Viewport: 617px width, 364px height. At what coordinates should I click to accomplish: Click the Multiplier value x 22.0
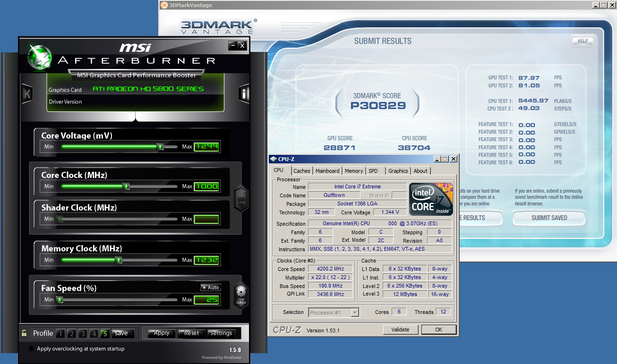[x=330, y=278]
